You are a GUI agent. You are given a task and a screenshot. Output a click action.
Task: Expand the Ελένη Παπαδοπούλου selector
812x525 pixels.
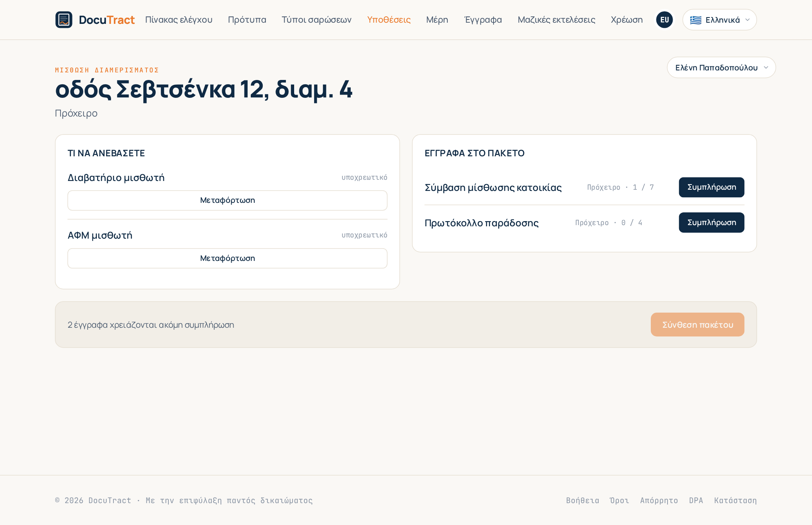click(x=721, y=67)
